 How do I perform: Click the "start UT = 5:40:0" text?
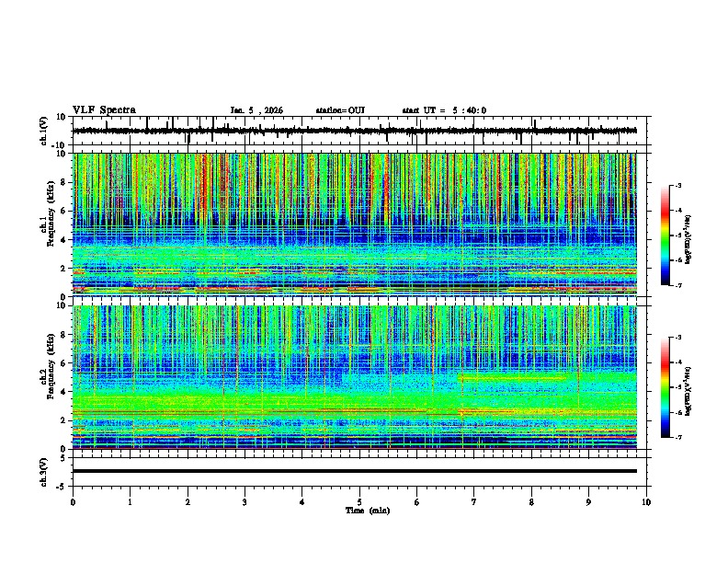coord(444,110)
